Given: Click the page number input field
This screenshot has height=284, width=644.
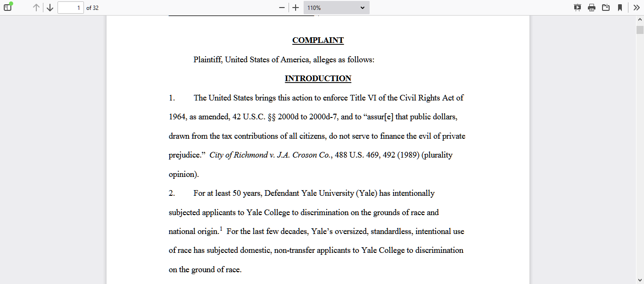Looking at the screenshot, I should (x=71, y=8).
